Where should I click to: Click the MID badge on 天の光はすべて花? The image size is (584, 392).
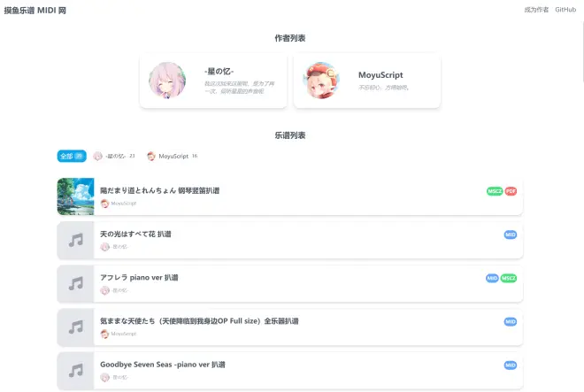pyautogui.click(x=511, y=234)
